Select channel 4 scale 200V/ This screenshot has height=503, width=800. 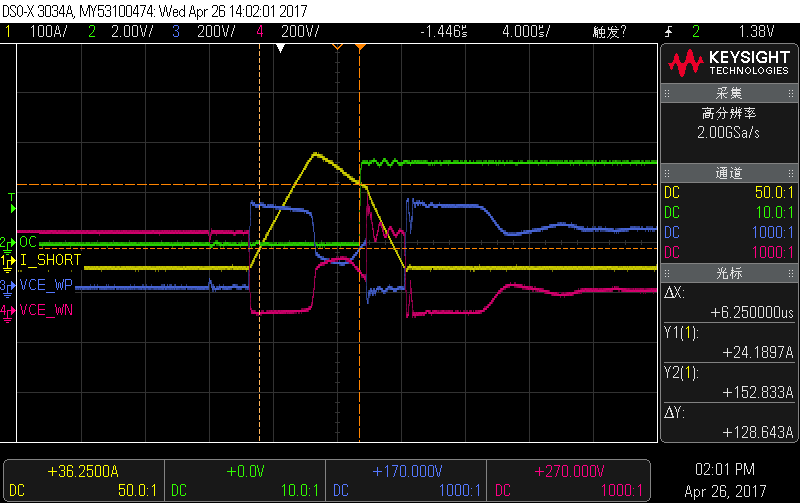click(x=300, y=32)
